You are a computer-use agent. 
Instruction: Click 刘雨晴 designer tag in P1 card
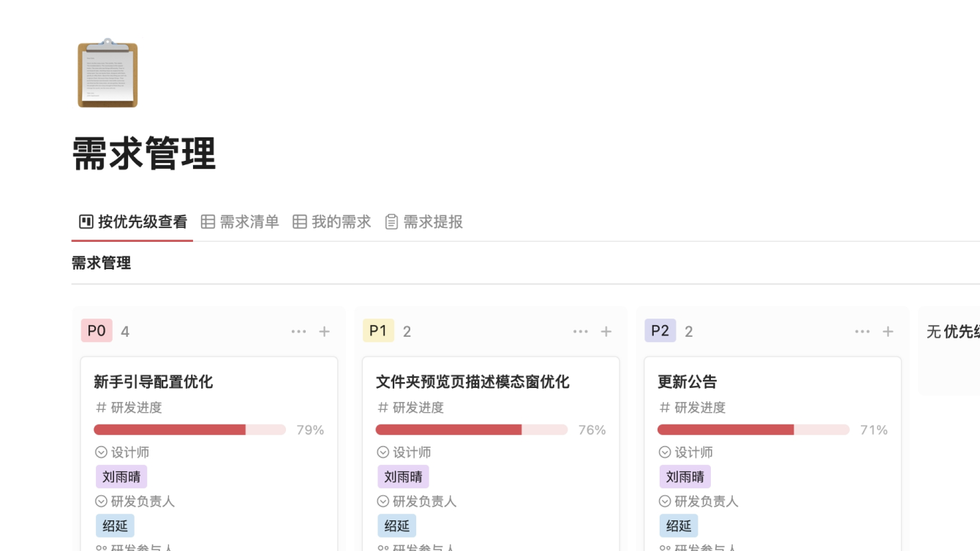click(x=403, y=477)
